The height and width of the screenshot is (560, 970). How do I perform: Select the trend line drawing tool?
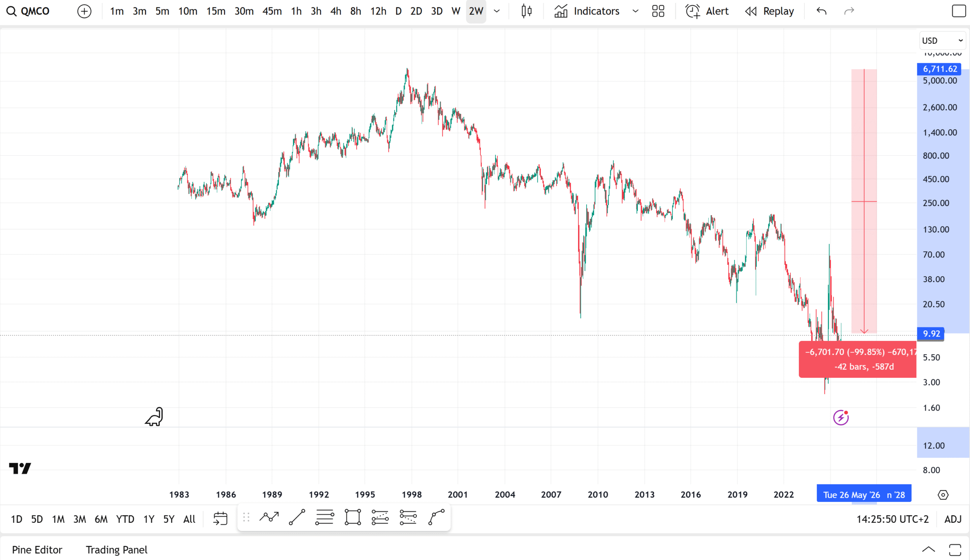pos(297,517)
